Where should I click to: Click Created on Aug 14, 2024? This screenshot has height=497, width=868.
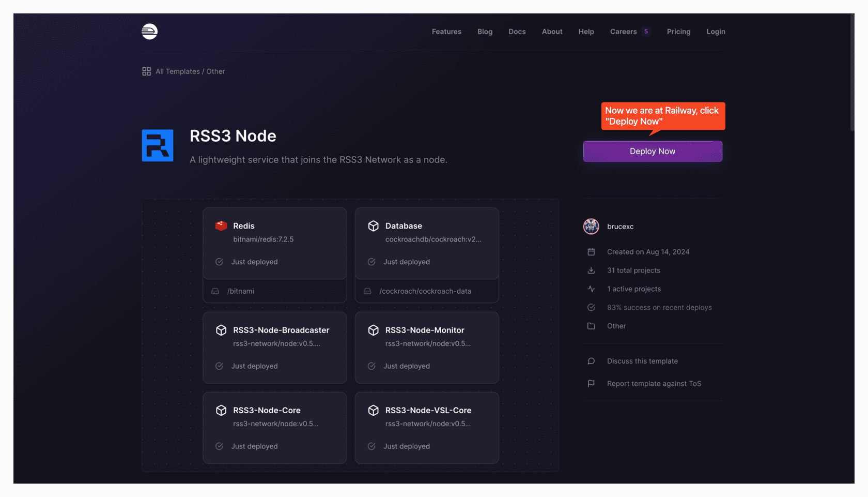coord(648,252)
